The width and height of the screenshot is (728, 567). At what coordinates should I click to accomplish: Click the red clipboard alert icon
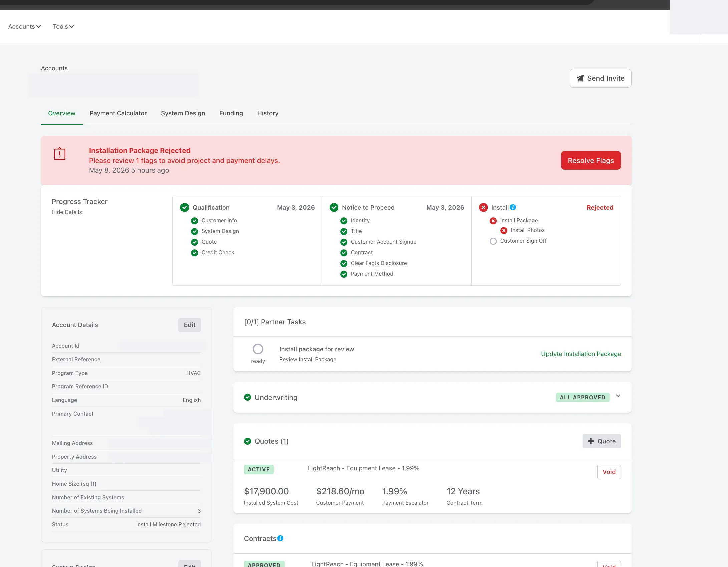pos(60,154)
